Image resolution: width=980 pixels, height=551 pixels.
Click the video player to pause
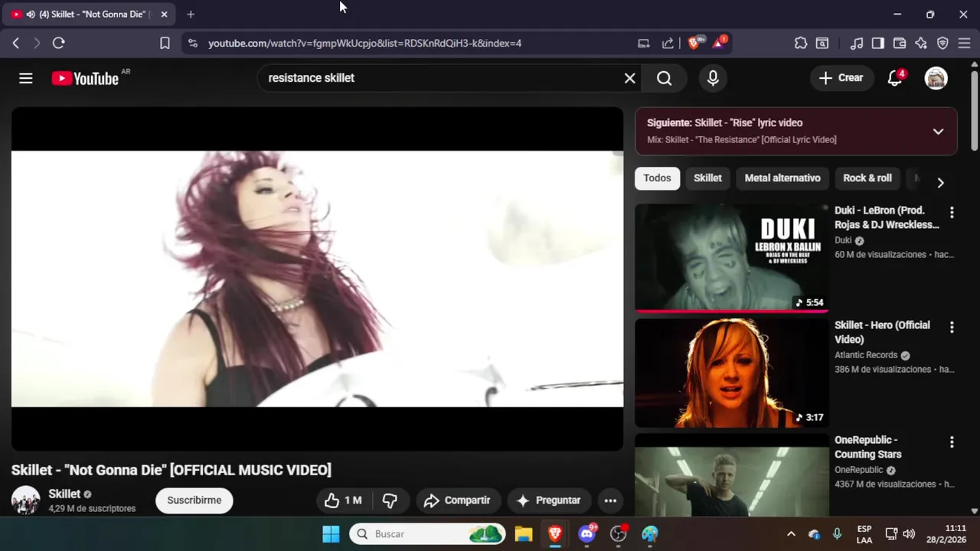click(x=317, y=279)
